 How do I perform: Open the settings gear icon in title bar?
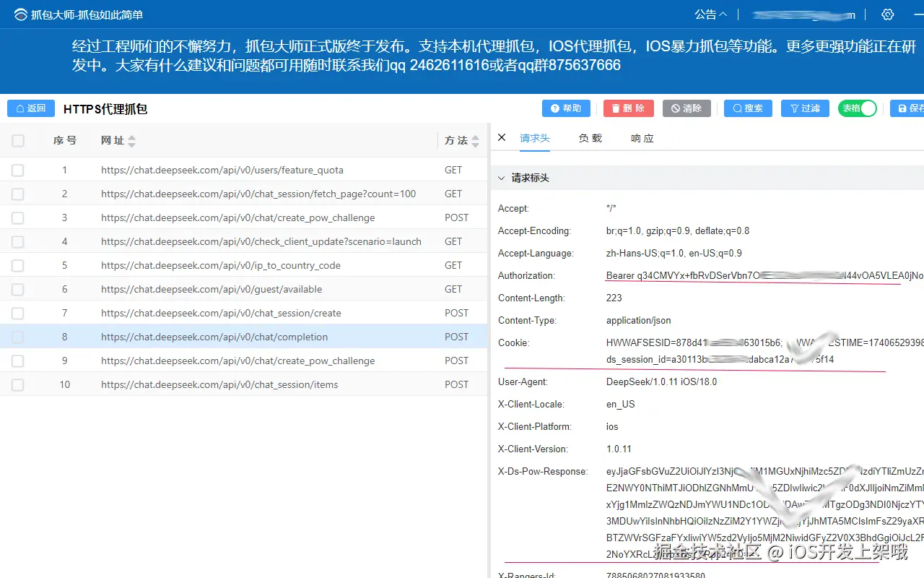tap(888, 14)
